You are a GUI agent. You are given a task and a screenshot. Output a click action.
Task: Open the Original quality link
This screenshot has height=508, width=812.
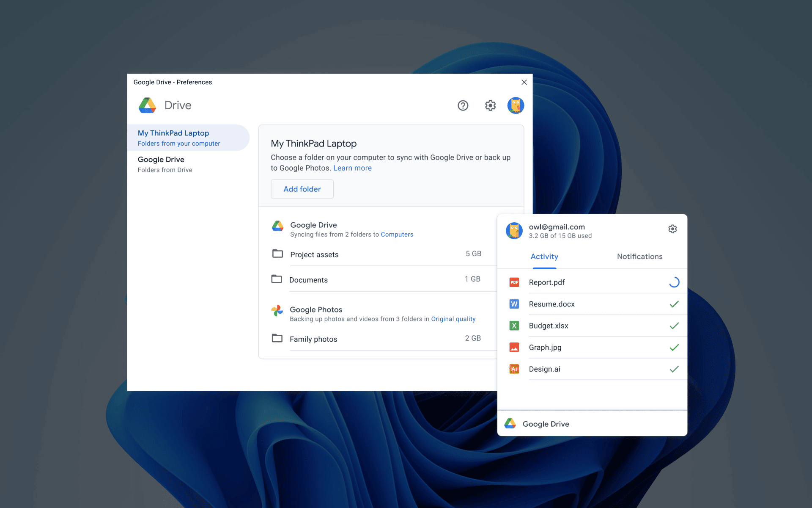coord(453,319)
